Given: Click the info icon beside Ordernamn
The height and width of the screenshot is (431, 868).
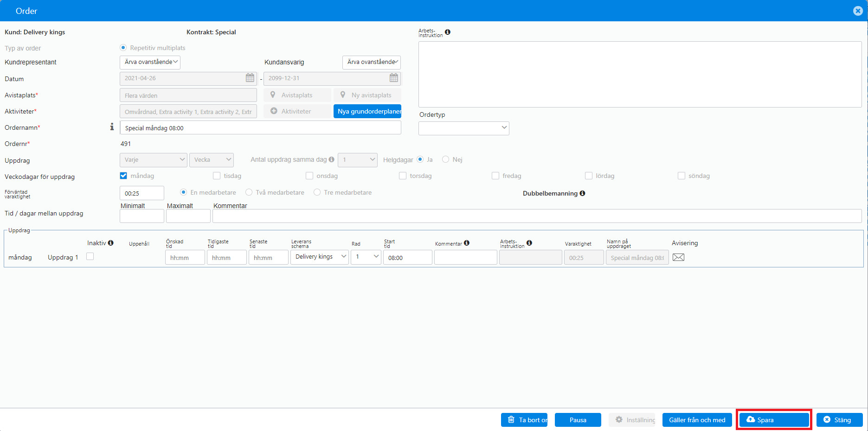Looking at the screenshot, I should (112, 127).
